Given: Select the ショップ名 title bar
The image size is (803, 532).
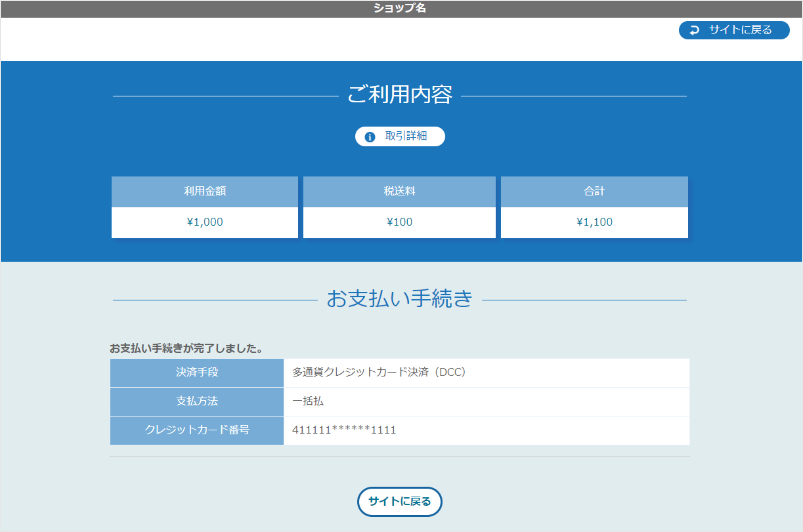Looking at the screenshot, I should 401,8.
